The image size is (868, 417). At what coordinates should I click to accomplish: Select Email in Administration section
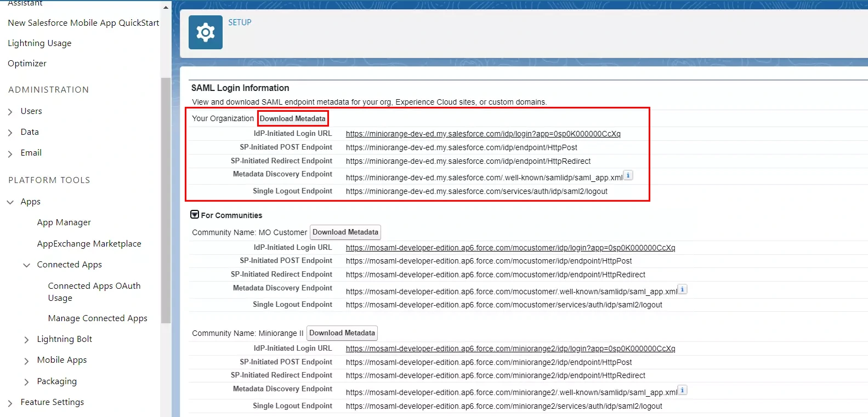coord(31,153)
